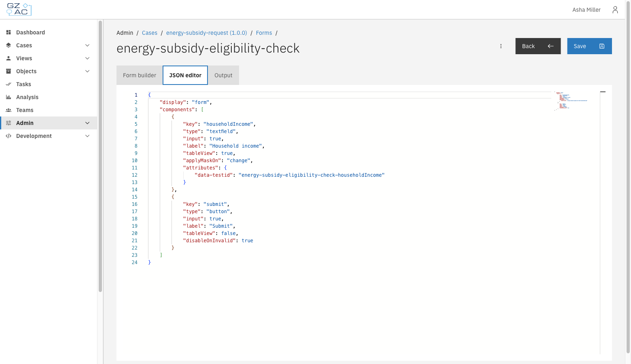Click the Teams group icon
This screenshot has width=631, height=364.
point(8,110)
